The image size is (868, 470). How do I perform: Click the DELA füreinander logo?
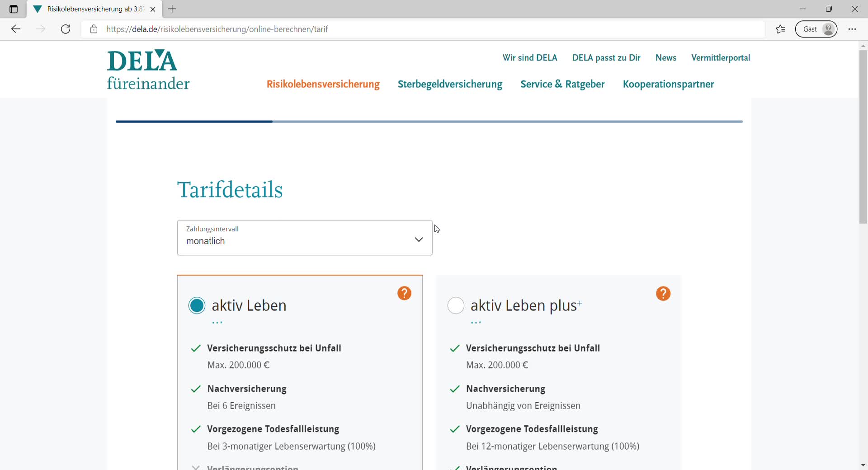pos(148,70)
